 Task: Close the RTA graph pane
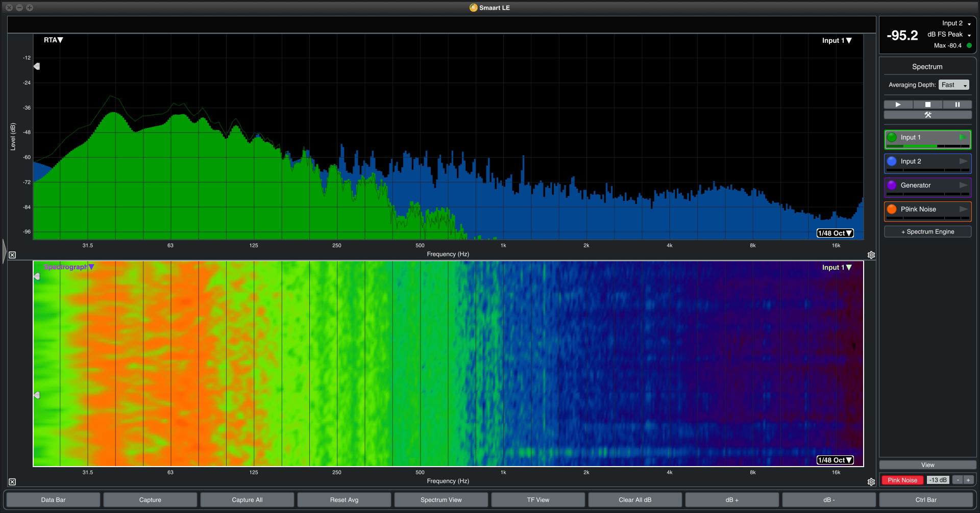pyautogui.click(x=12, y=255)
